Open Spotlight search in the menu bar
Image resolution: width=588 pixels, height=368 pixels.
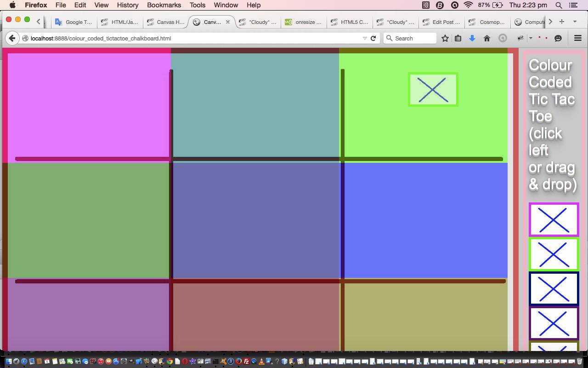coord(559,5)
